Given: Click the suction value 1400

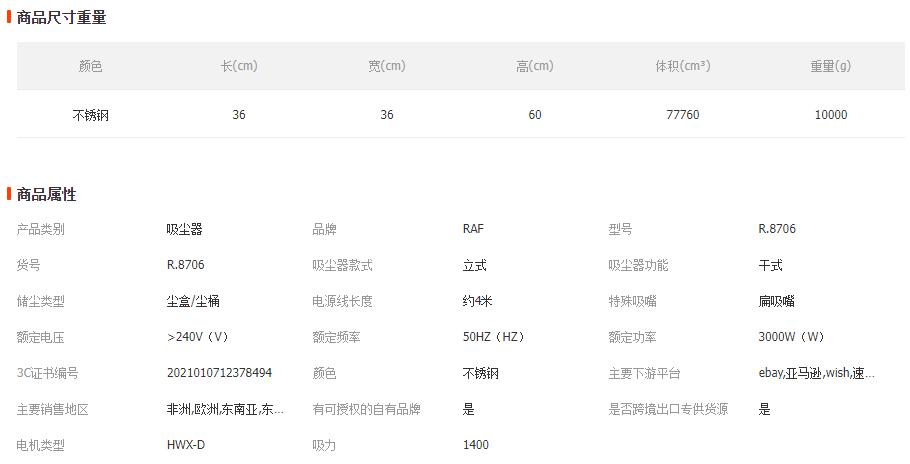Looking at the screenshot, I should pos(476,445).
